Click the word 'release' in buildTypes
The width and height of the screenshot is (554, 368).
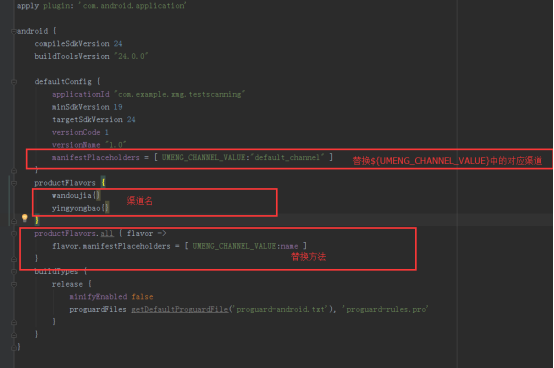point(67,284)
